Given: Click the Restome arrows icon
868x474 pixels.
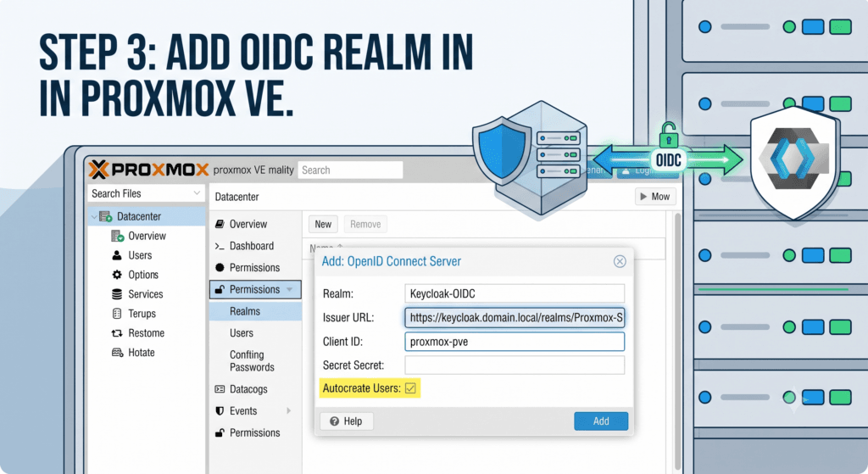Looking at the screenshot, I should [x=117, y=332].
